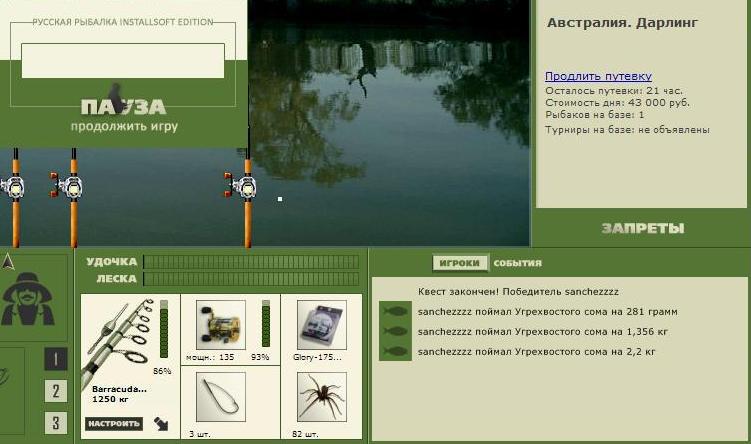
Task: Select tackle slot 1
Action: point(56,359)
